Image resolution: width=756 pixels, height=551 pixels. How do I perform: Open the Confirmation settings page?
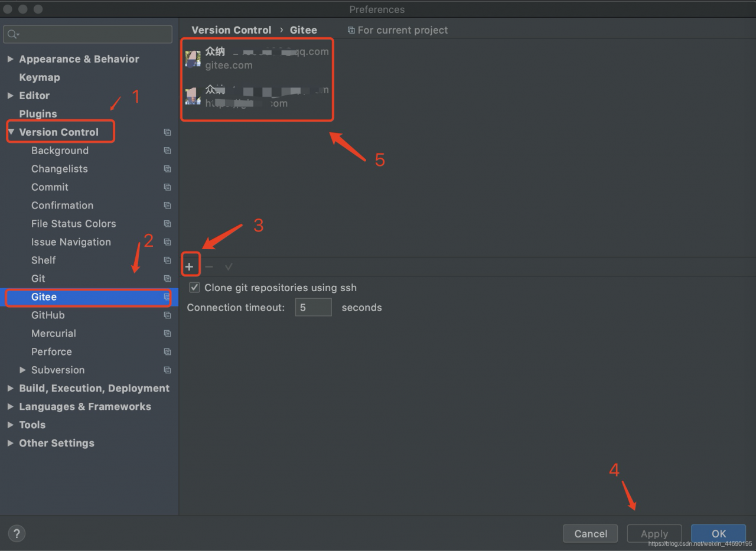tap(62, 206)
